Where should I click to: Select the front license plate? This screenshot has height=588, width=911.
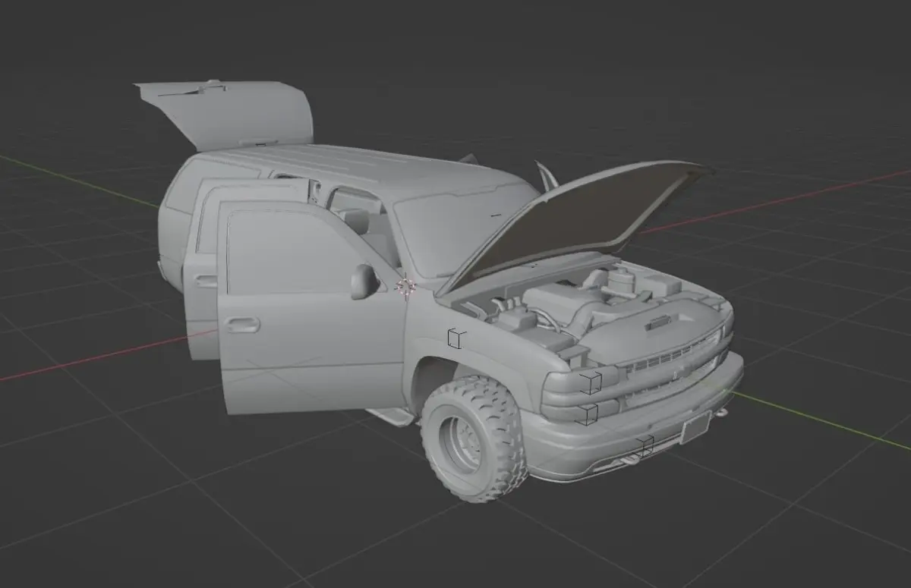[695, 427]
